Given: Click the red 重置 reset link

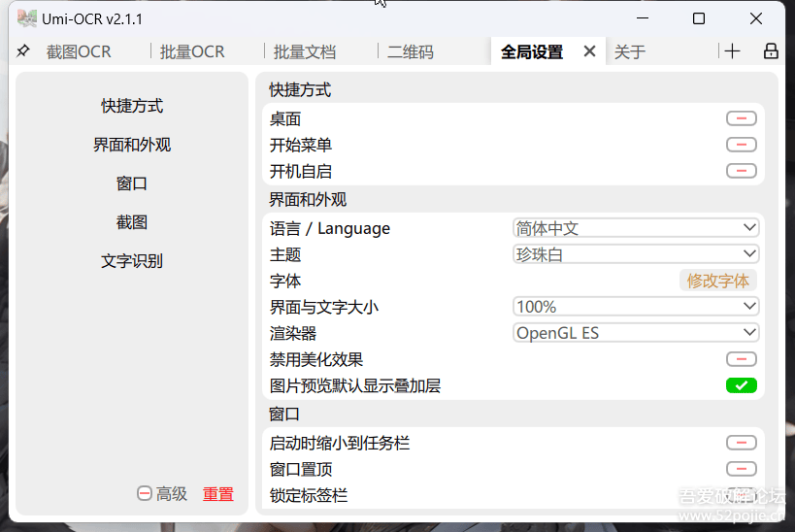Looking at the screenshot, I should [218, 494].
